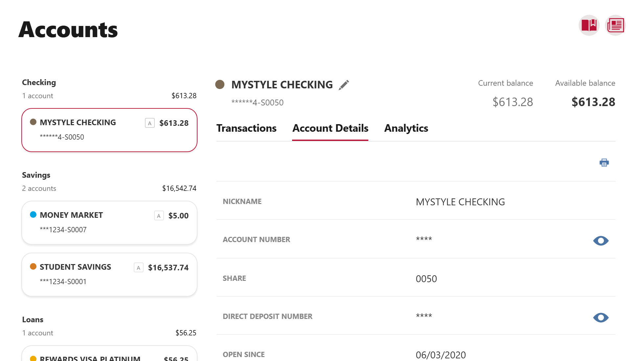
Task: Click the Loans total $56.25
Action: (186, 333)
